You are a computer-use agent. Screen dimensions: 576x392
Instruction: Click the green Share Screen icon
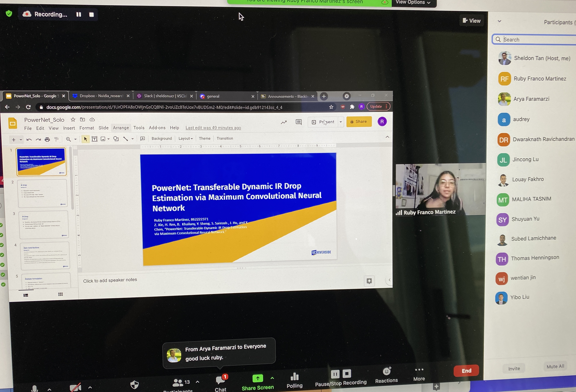tap(258, 378)
